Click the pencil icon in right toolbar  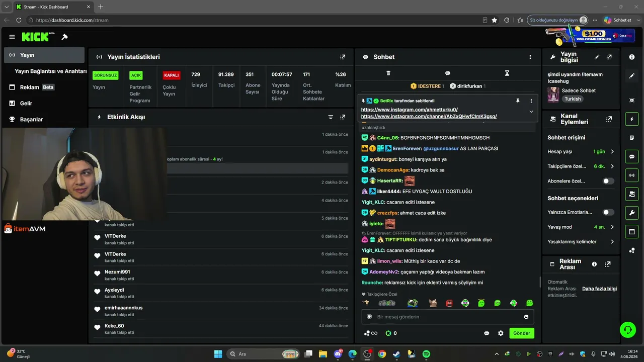coord(632,76)
